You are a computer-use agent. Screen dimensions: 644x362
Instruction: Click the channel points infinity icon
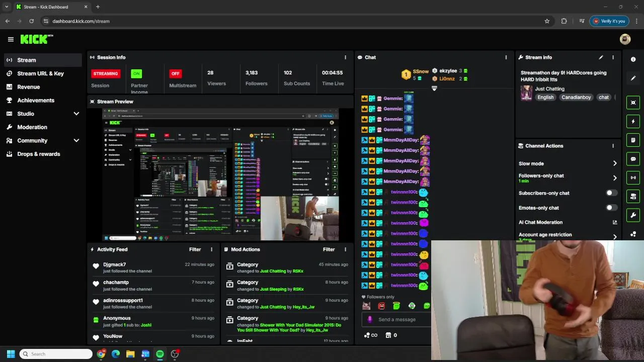coord(370,335)
